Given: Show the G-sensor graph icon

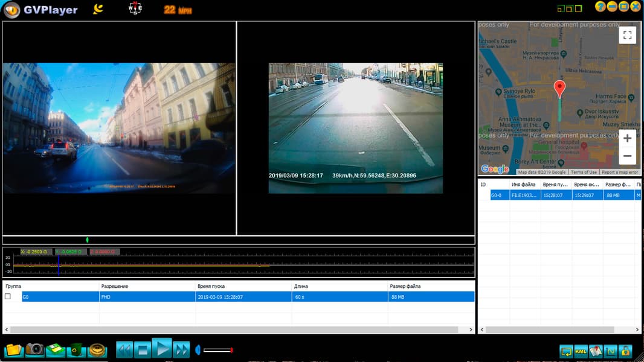Looking at the screenshot, I should click(610, 351).
